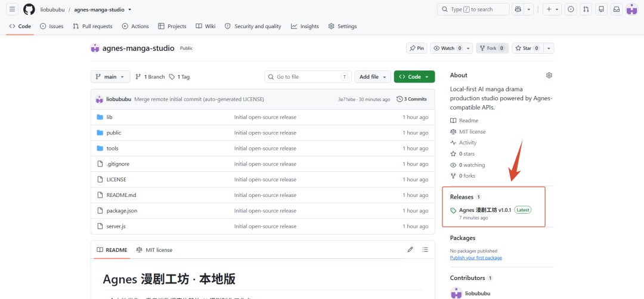Viewport: 644px width, 299px height.
Task: Open the .gitignore file
Action: tap(118, 164)
